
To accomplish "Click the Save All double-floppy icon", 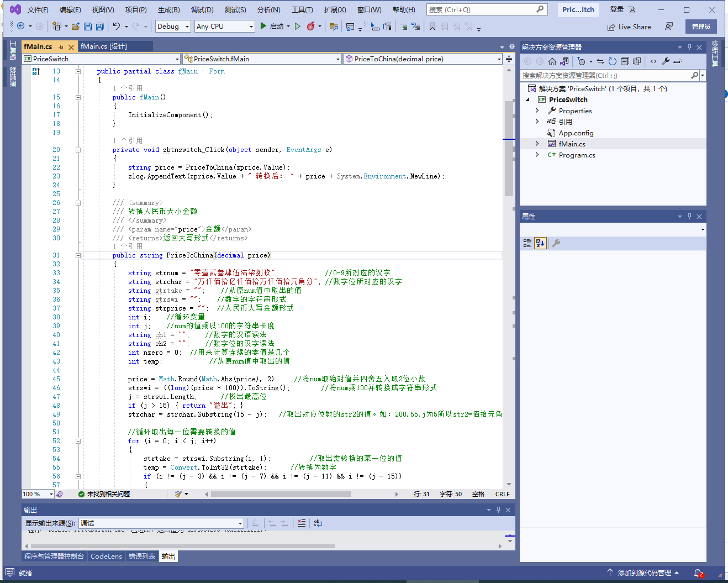I will click(100, 26).
